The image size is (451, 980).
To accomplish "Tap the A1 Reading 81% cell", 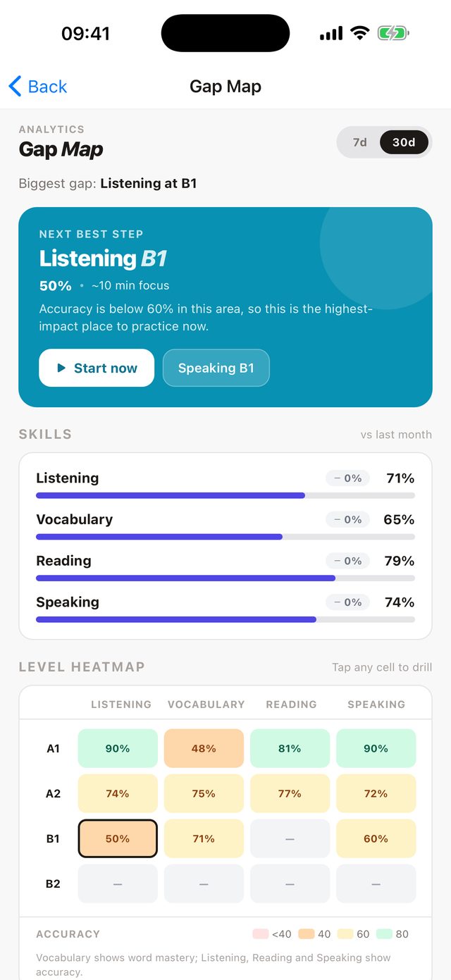I will [290, 748].
